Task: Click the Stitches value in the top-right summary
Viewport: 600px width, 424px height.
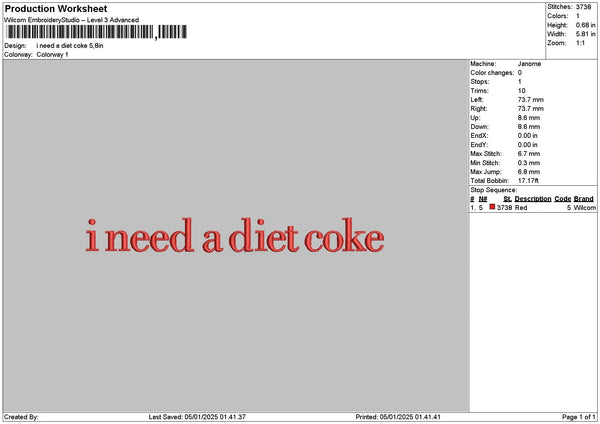Action: click(583, 7)
